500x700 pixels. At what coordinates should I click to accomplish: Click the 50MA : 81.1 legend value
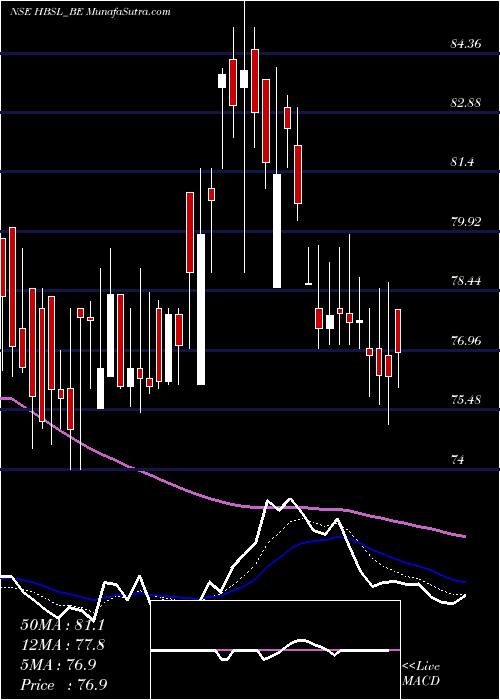(x=62, y=625)
